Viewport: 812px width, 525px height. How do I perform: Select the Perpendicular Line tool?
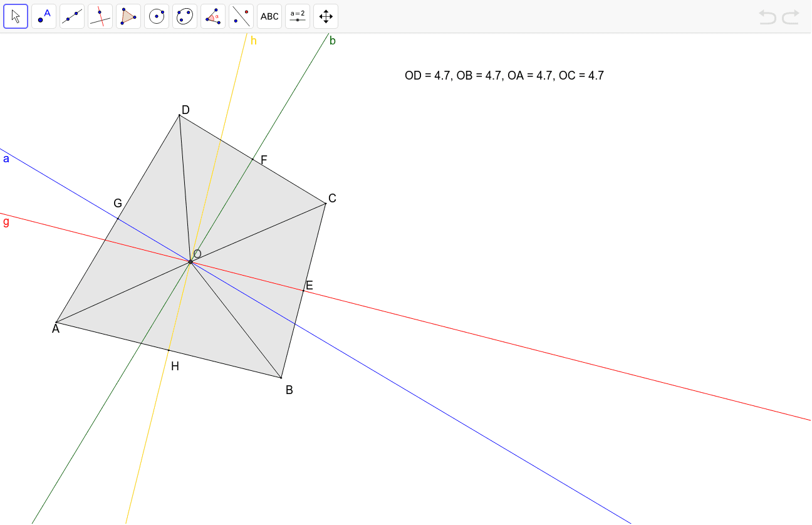point(100,16)
